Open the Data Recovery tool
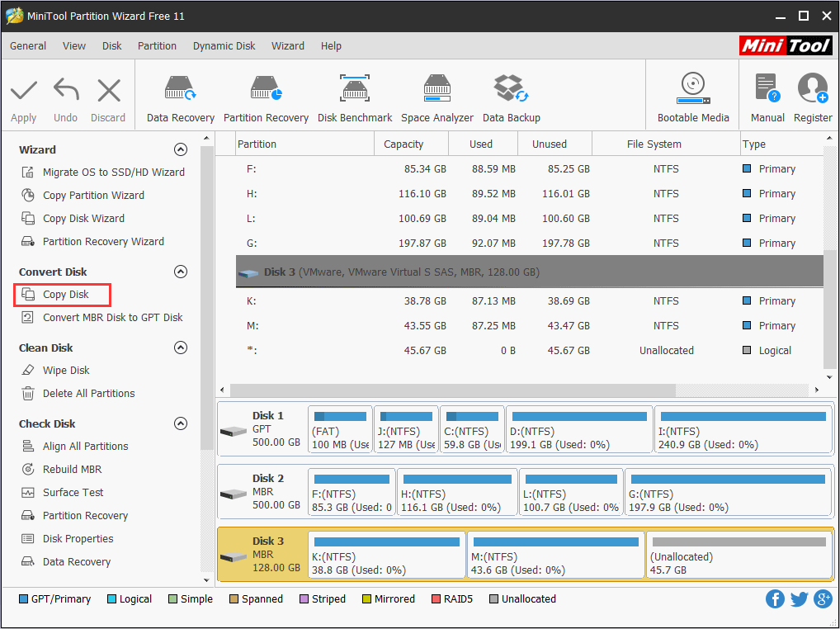 [x=180, y=95]
